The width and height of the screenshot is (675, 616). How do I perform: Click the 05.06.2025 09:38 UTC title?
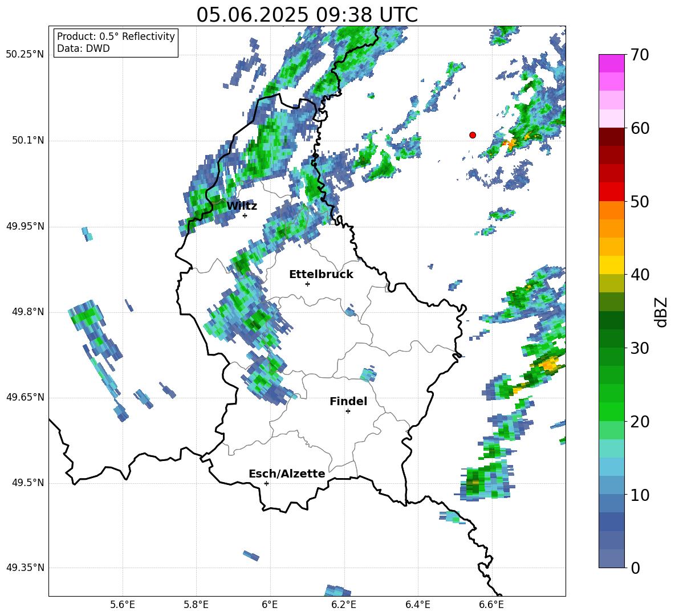pos(307,15)
